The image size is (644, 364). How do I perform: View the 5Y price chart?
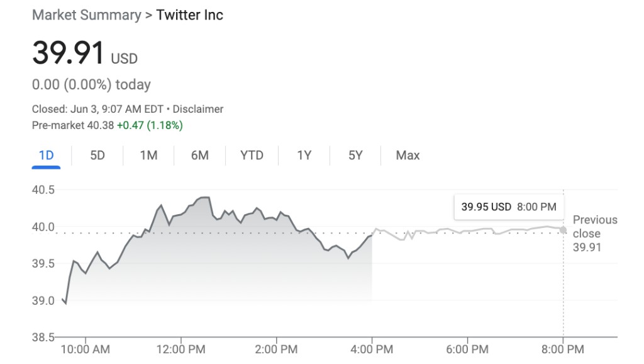(355, 156)
